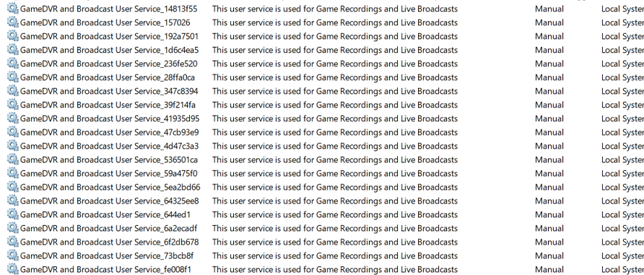
Task: Click Local System entry for Service_28ffa0ca
Action: (622, 77)
